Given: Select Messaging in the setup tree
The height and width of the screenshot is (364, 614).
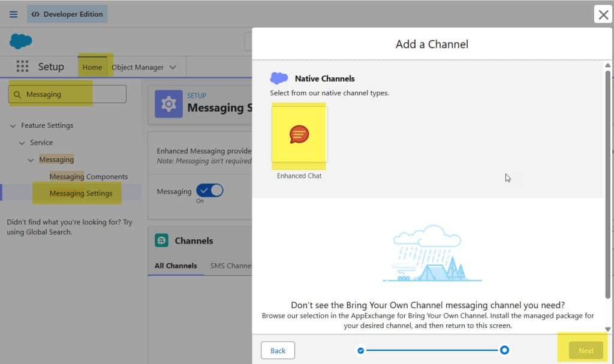Looking at the screenshot, I should point(56,160).
